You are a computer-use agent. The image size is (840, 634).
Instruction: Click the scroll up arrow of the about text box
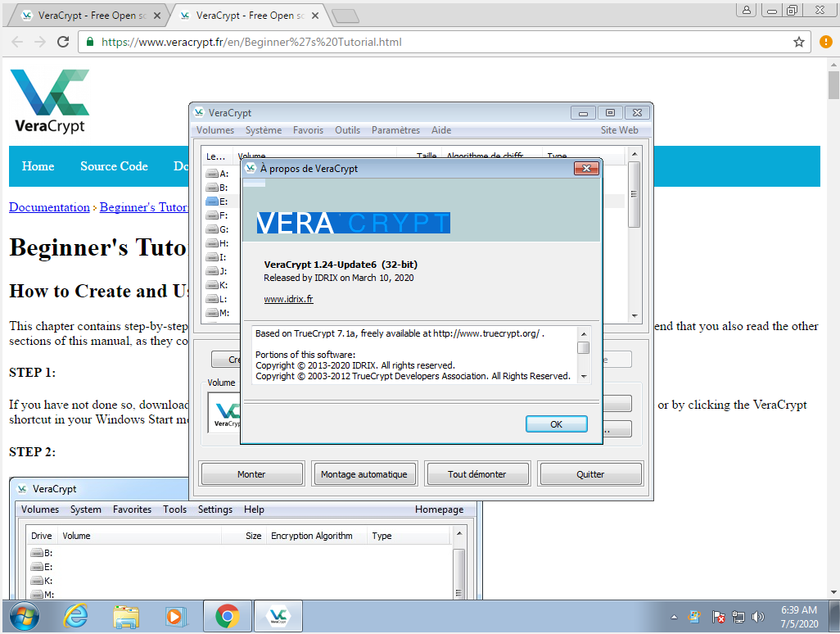coord(584,334)
